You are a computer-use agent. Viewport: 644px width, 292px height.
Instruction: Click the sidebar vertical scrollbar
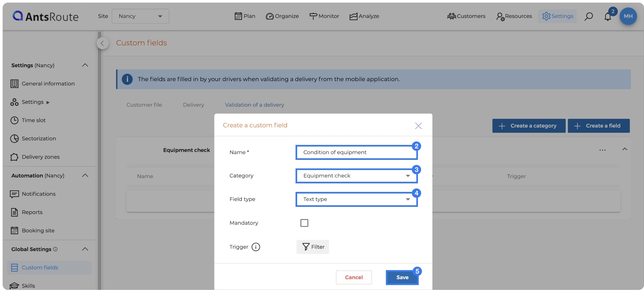point(99,160)
